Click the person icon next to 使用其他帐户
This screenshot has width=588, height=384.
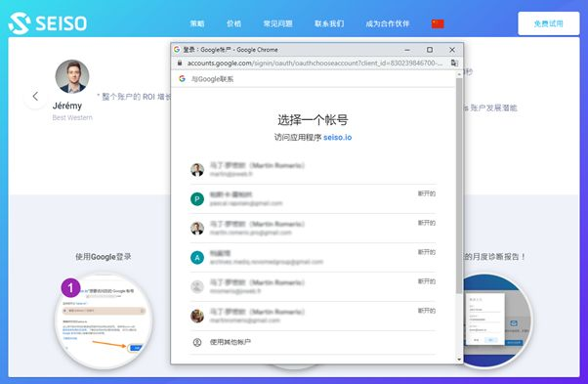pyautogui.click(x=197, y=342)
